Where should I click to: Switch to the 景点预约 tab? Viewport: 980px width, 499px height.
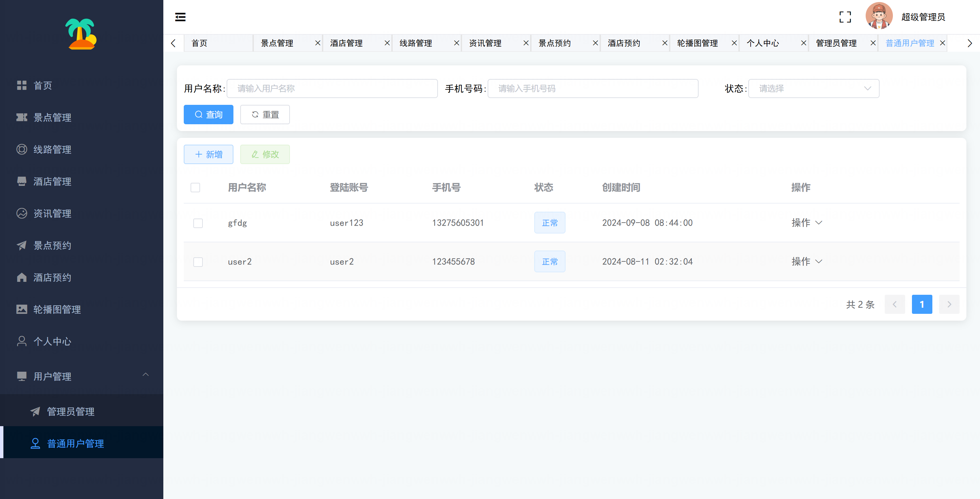point(554,43)
